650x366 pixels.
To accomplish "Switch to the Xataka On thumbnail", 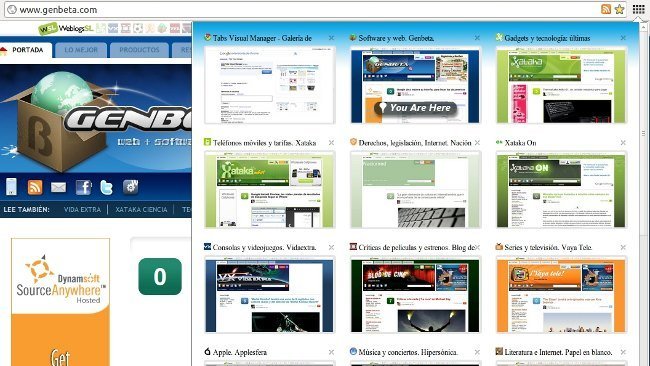I will pos(561,189).
